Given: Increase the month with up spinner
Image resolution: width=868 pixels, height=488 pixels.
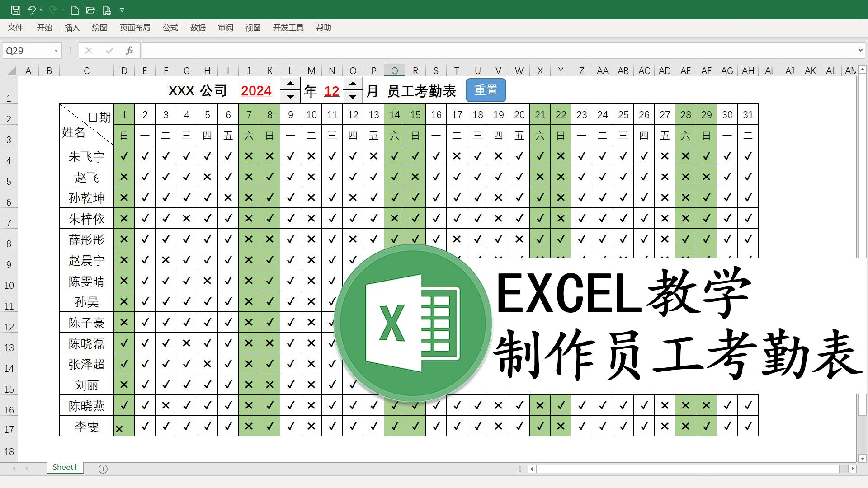Looking at the screenshot, I should pos(353,84).
